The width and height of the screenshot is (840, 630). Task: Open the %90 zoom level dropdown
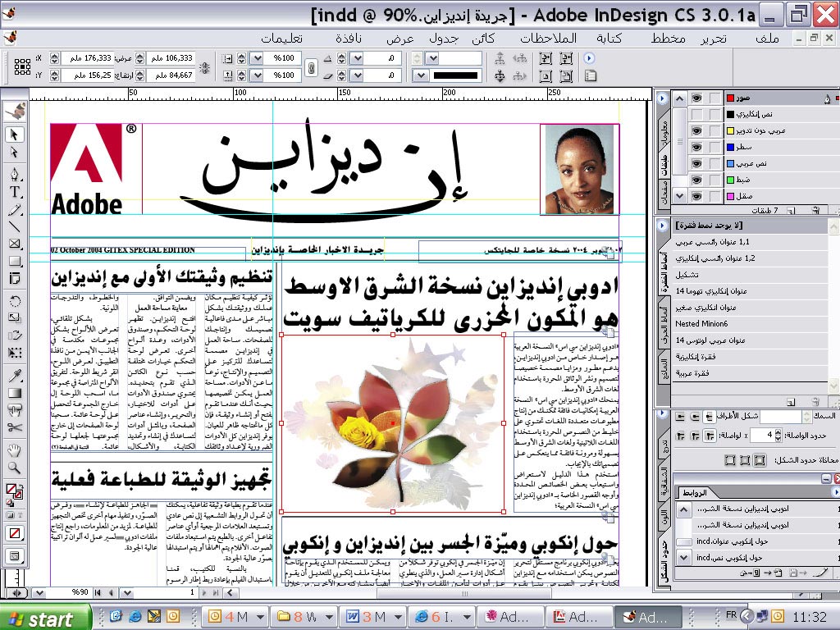point(39,592)
